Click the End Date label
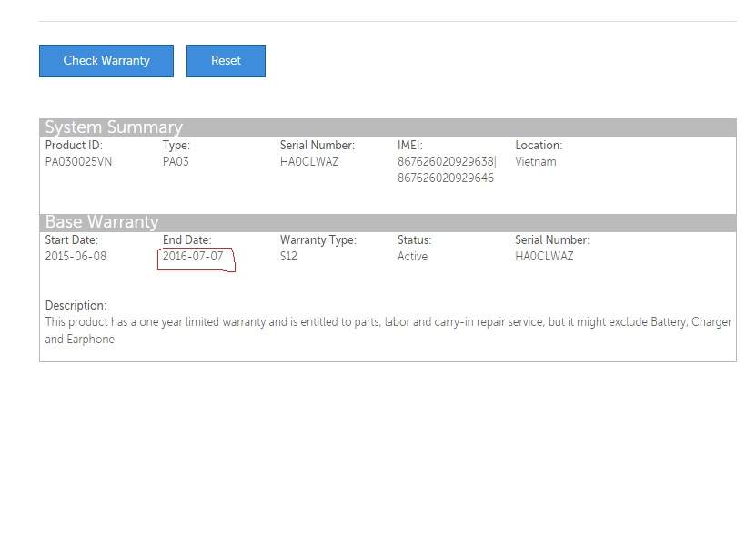Screen dimensions: 756x559 (187, 239)
